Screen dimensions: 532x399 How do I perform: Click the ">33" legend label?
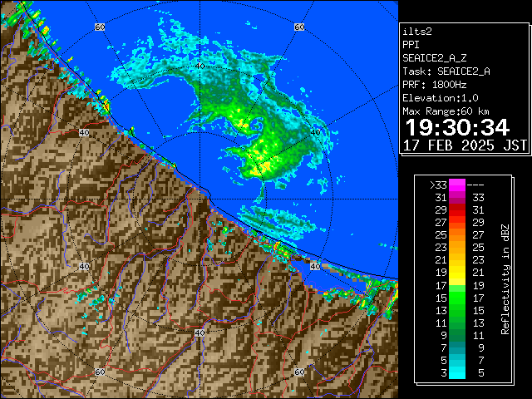click(438, 185)
